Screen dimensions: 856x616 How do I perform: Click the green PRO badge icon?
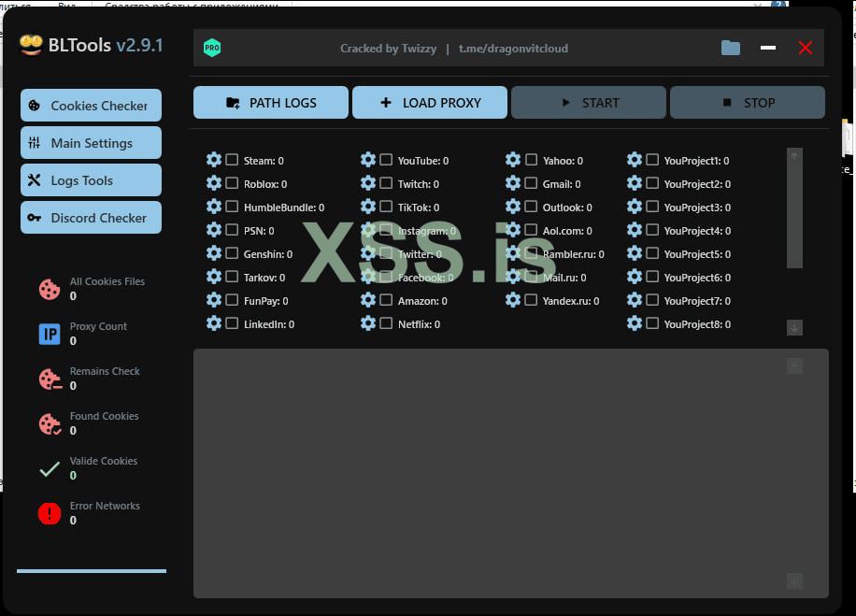pos(212,48)
